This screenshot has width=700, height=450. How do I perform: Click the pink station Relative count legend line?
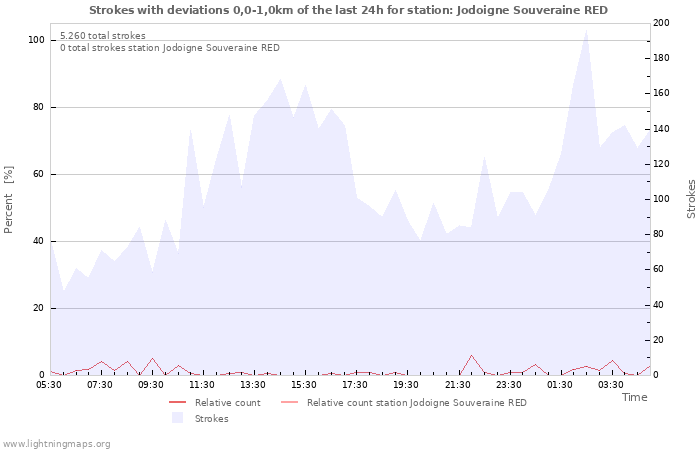(289, 403)
